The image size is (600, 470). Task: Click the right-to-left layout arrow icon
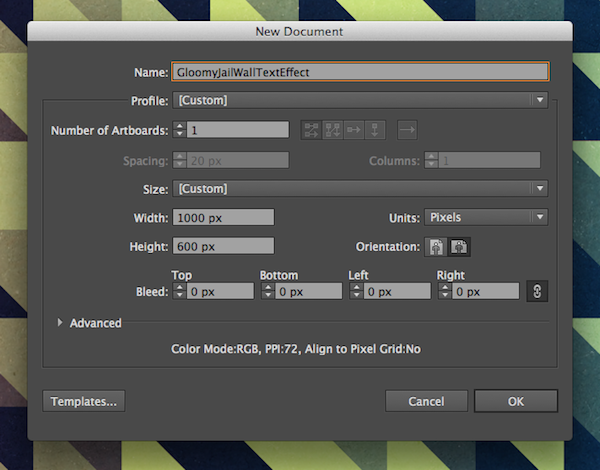tap(406, 129)
